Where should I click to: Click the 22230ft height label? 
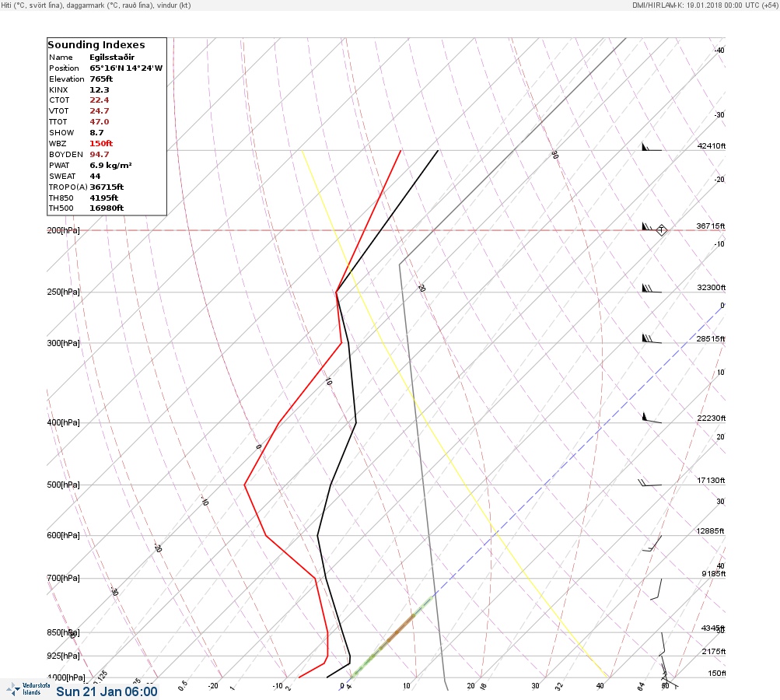click(x=712, y=418)
